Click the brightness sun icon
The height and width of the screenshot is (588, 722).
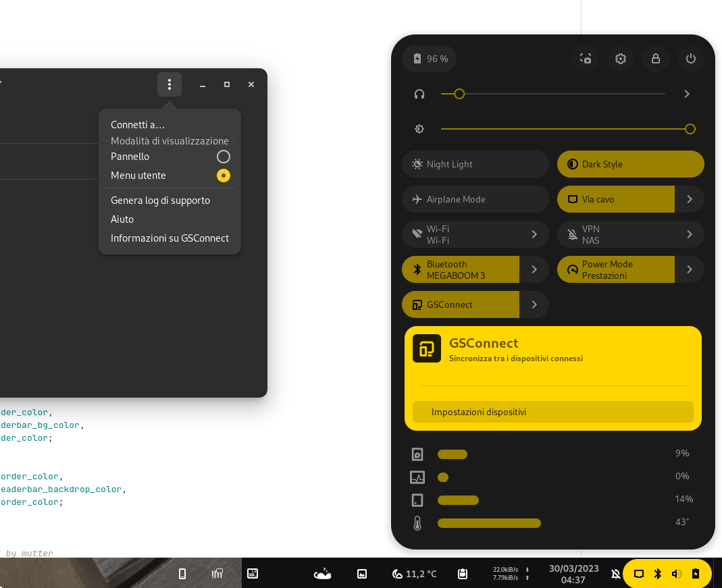(419, 130)
